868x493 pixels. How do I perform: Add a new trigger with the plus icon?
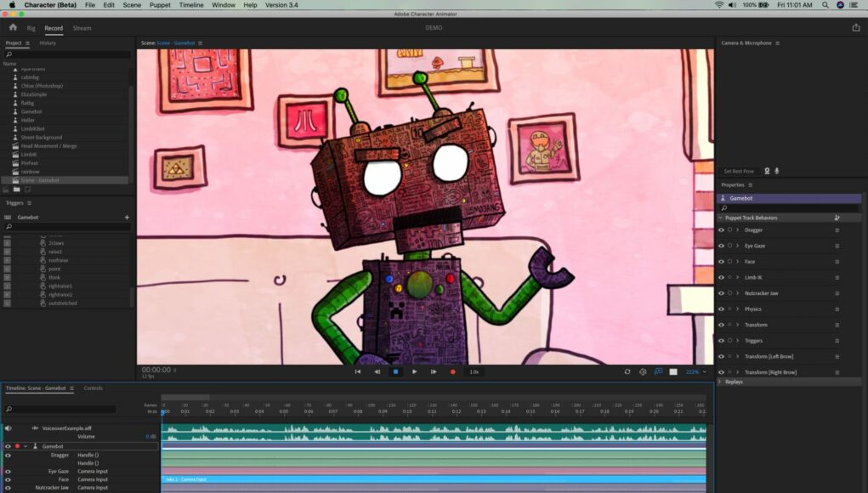[x=127, y=218]
